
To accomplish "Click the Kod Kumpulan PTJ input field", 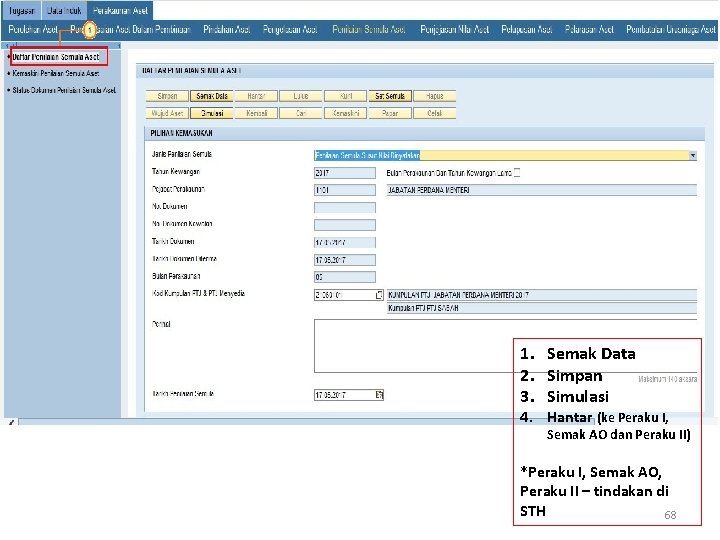I will tap(344, 295).
